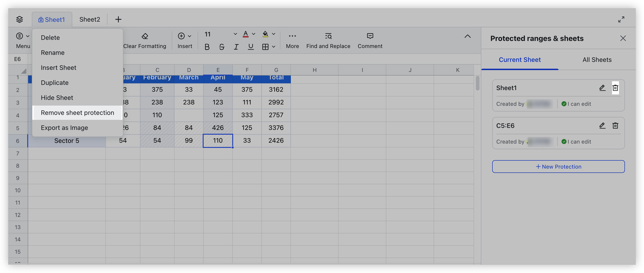Toggle bold formatting
Image resolution: width=644 pixels, height=273 pixels.
click(x=207, y=47)
